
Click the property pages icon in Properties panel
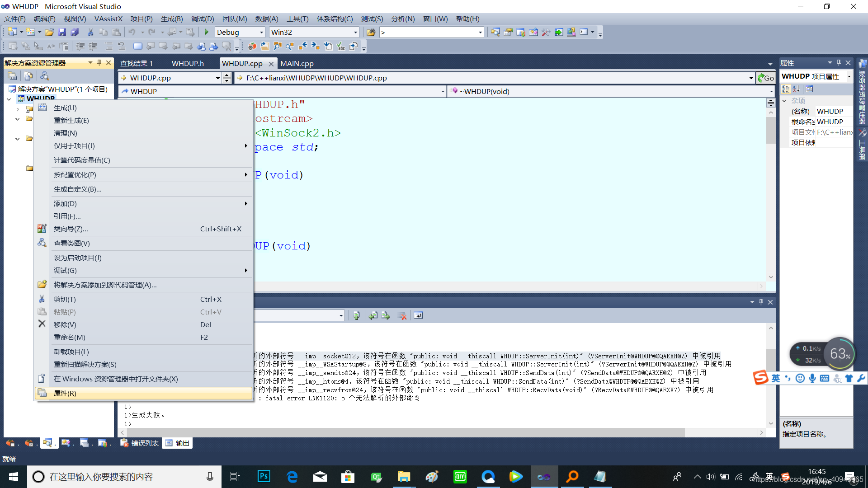[x=809, y=89]
